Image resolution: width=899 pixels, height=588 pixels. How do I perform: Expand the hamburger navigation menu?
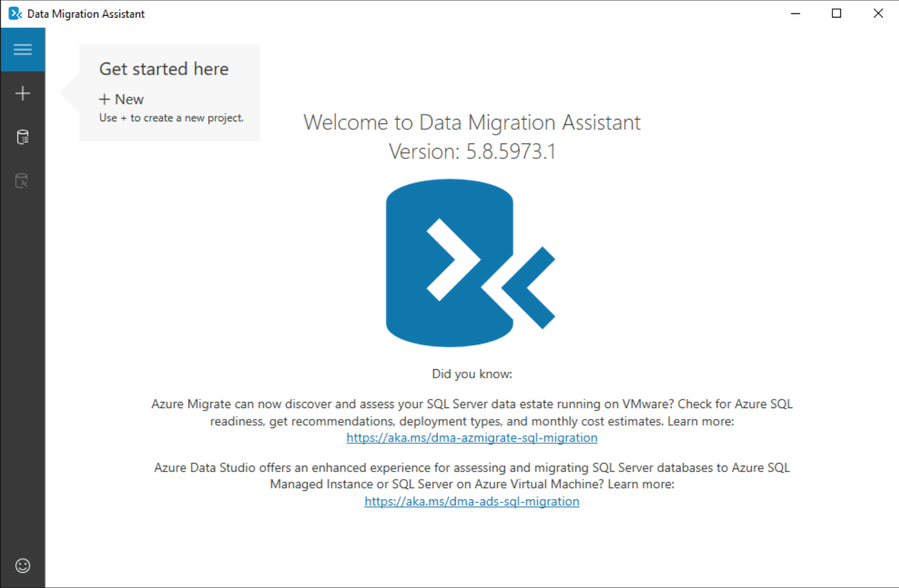(x=22, y=50)
